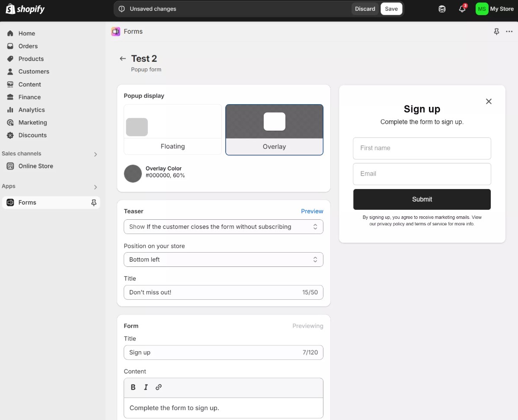
Task: Apply bold formatting in the Content editor
Action: point(133,387)
